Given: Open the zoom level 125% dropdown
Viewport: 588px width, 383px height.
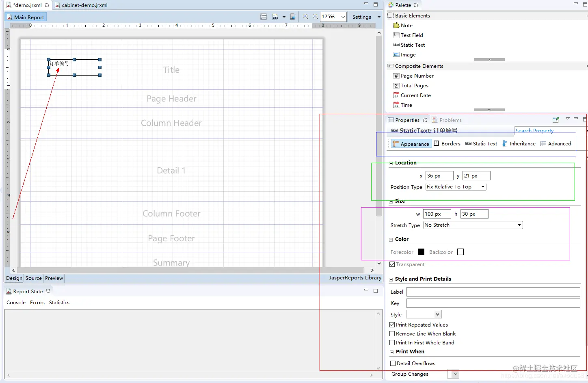Looking at the screenshot, I should pyautogui.click(x=343, y=17).
